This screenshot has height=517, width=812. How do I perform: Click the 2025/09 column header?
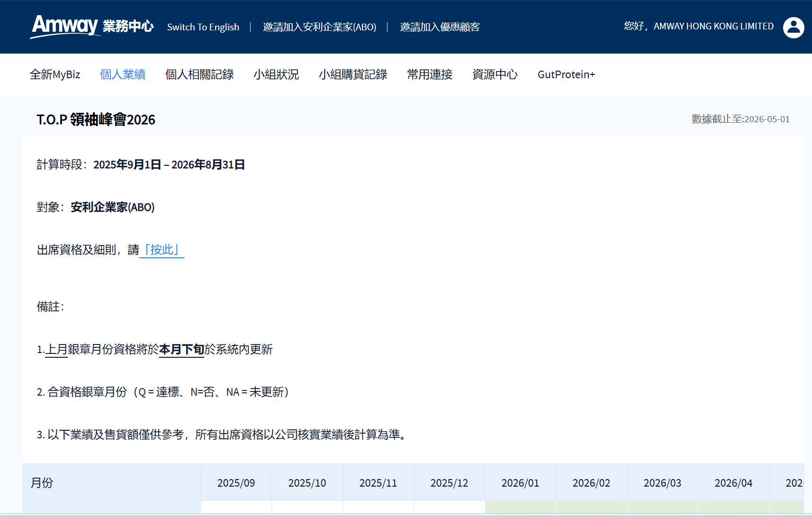[x=236, y=482]
